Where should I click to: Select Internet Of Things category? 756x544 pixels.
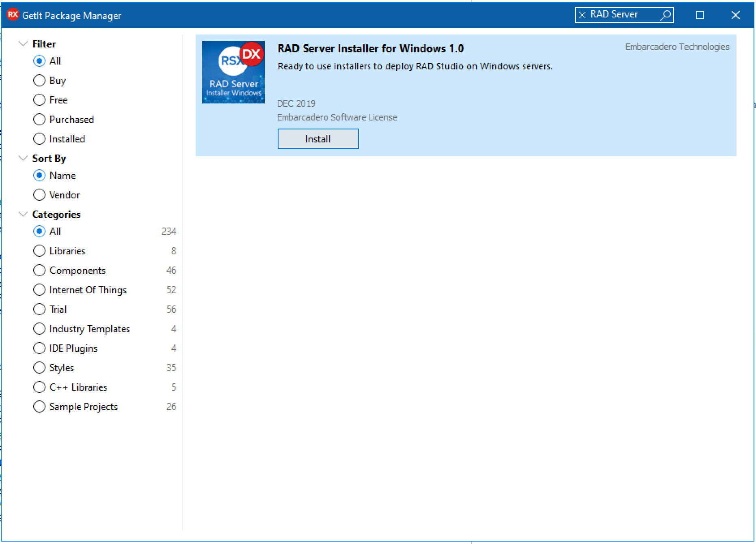(80, 290)
